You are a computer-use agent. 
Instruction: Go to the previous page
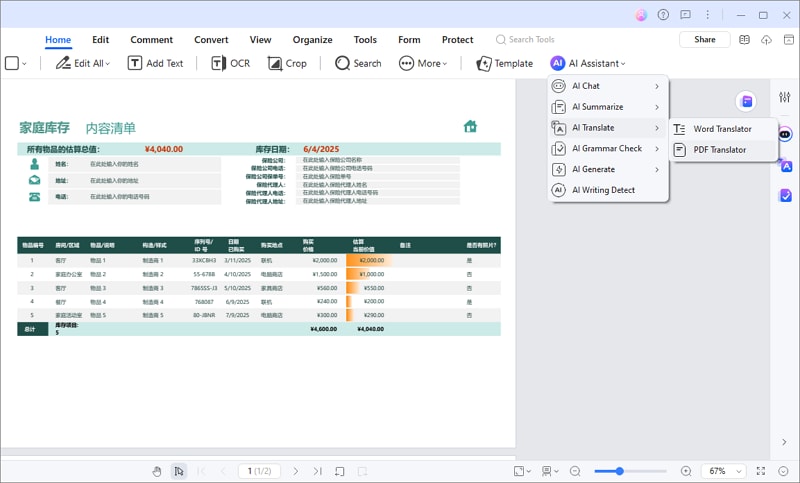[223, 471]
